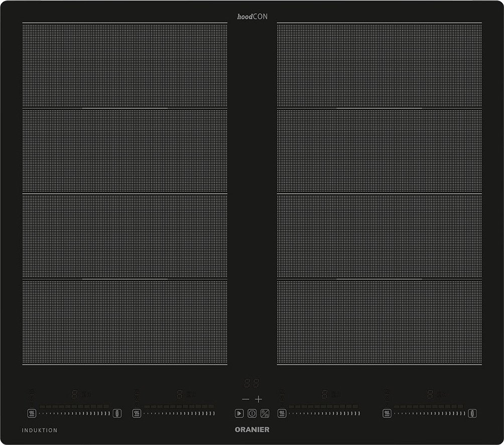
Task: Tap the far-right zone boost button
Action: [472, 413]
